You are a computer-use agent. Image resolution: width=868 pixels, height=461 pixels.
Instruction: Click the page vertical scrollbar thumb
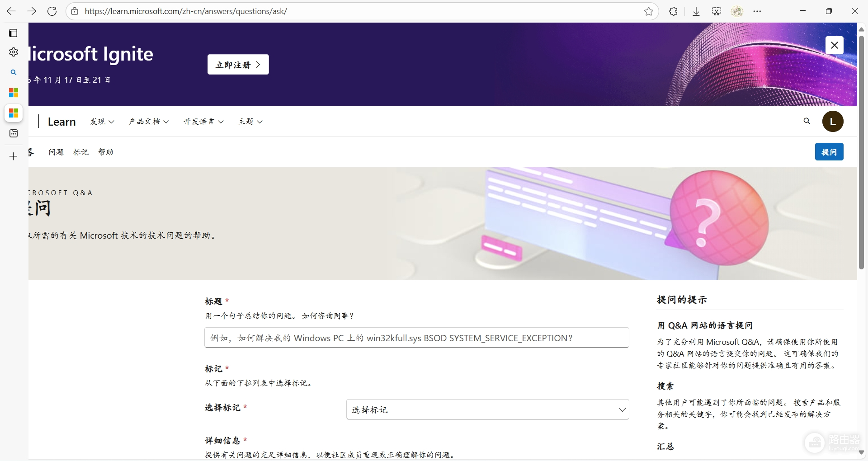point(862,152)
